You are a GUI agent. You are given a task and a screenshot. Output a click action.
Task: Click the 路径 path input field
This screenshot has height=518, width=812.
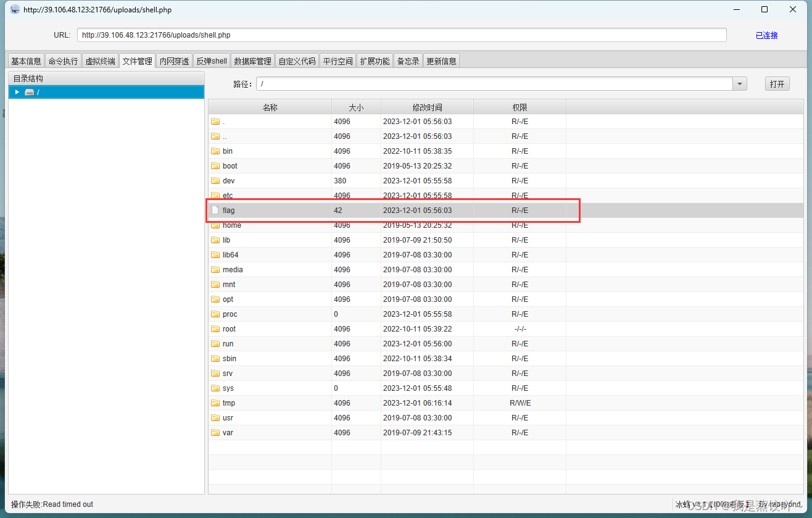(x=494, y=84)
